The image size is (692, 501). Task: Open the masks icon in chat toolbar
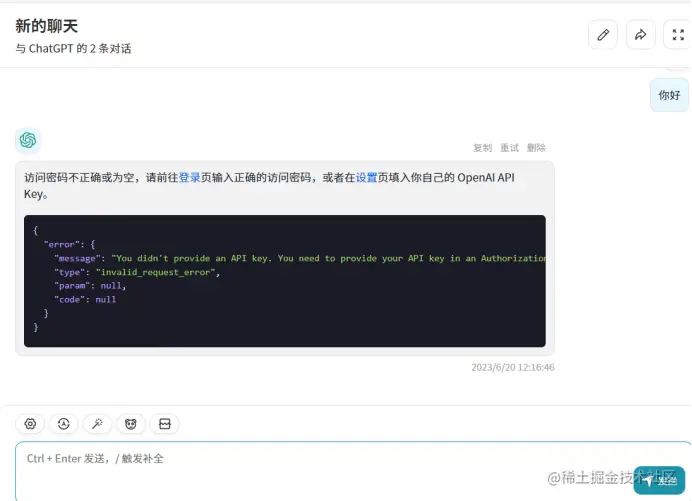pyautogui.click(x=131, y=424)
